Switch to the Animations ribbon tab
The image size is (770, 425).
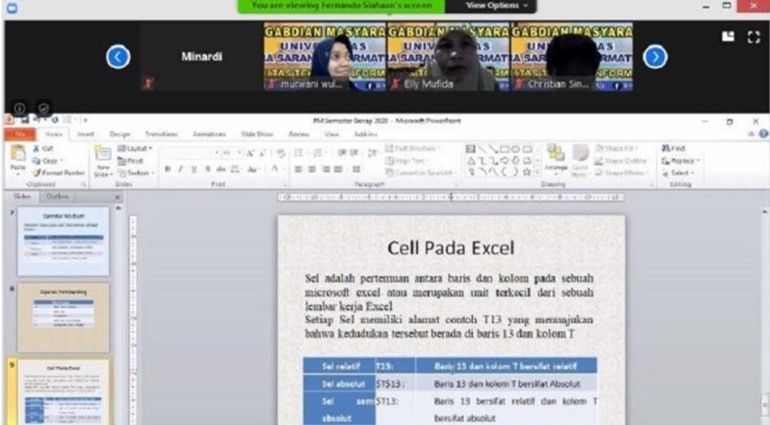pyautogui.click(x=209, y=134)
